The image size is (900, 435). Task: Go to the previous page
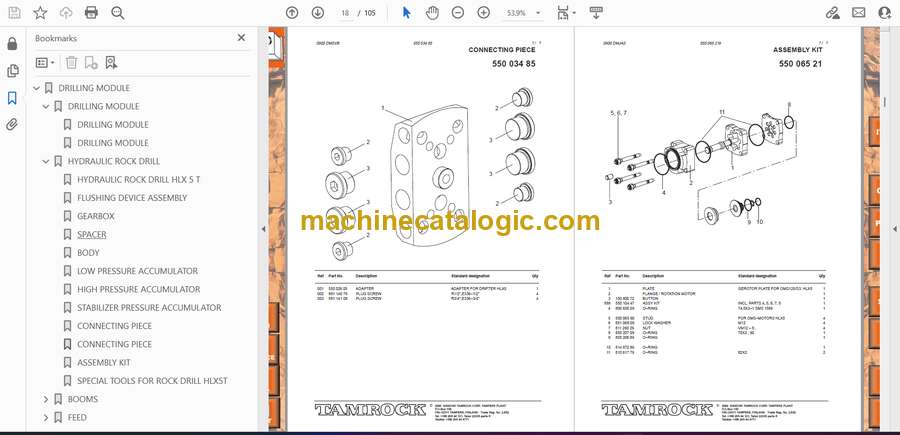292,13
